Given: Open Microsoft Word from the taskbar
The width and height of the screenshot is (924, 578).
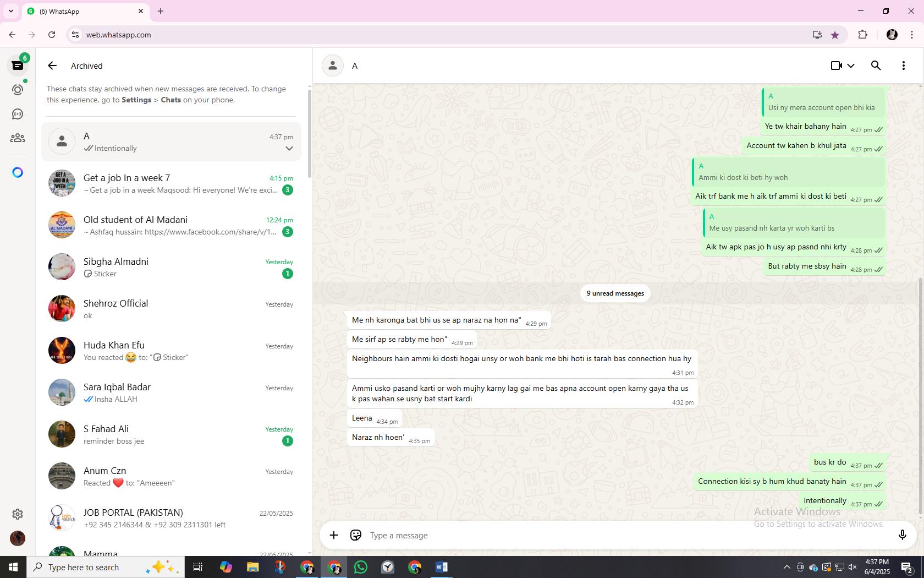Looking at the screenshot, I should [442, 567].
